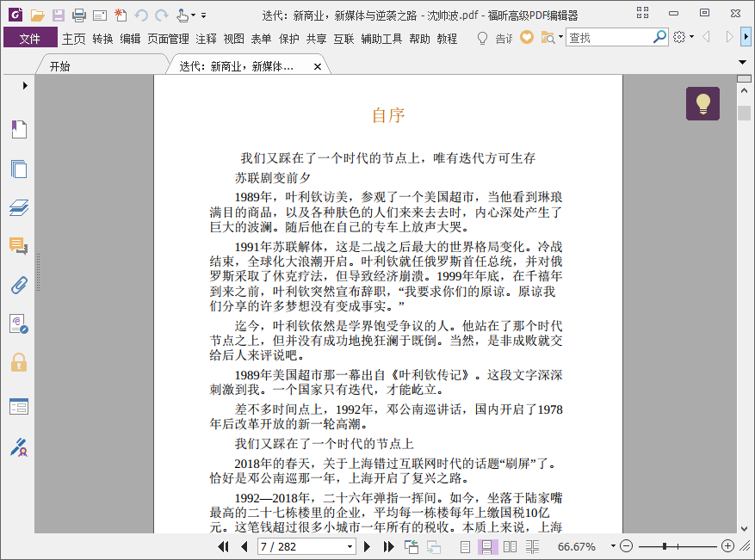Open the attachments paperclip panel

click(x=19, y=286)
